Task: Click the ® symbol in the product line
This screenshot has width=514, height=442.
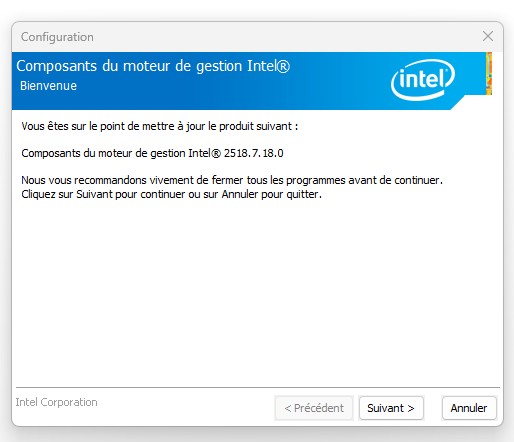Action: pyautogui.click(x=216, y=153)
